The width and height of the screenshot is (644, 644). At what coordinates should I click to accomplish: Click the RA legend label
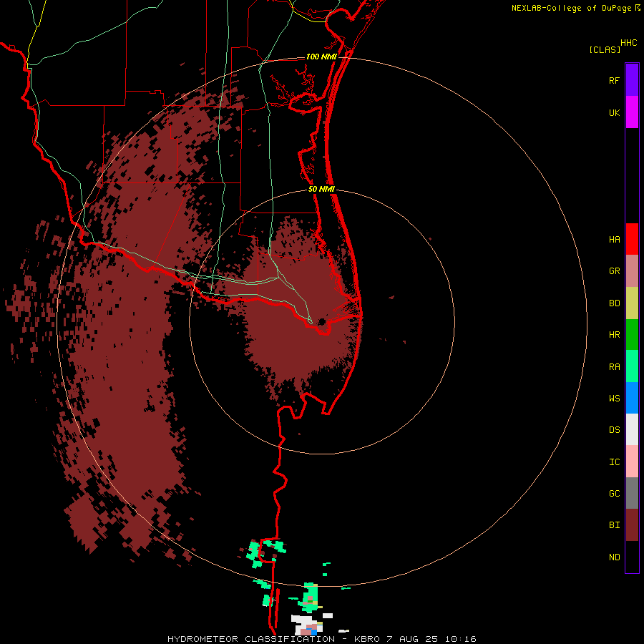coord(614,367)
